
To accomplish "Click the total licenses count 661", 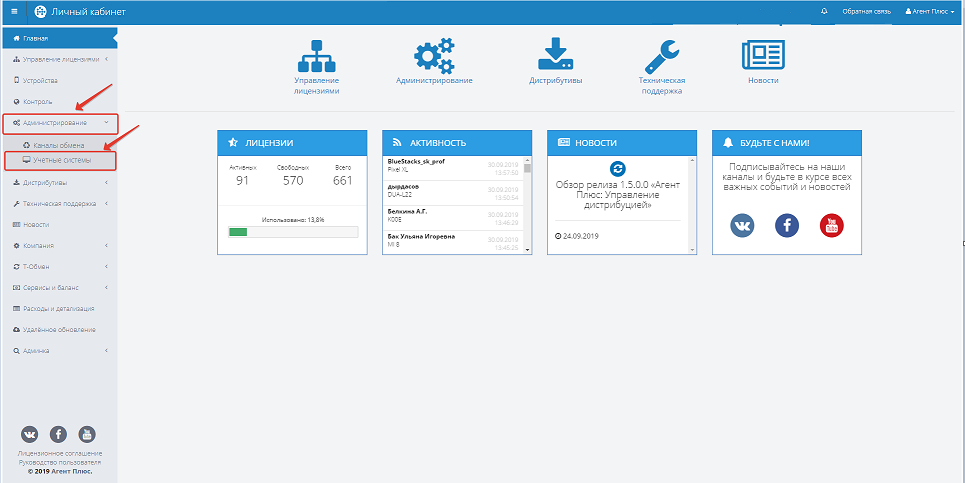I will 343,180.
